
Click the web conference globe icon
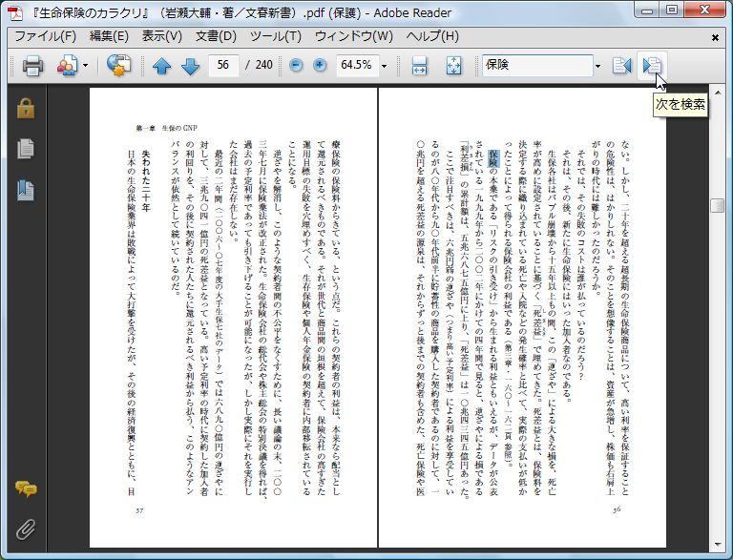(118, 65)
